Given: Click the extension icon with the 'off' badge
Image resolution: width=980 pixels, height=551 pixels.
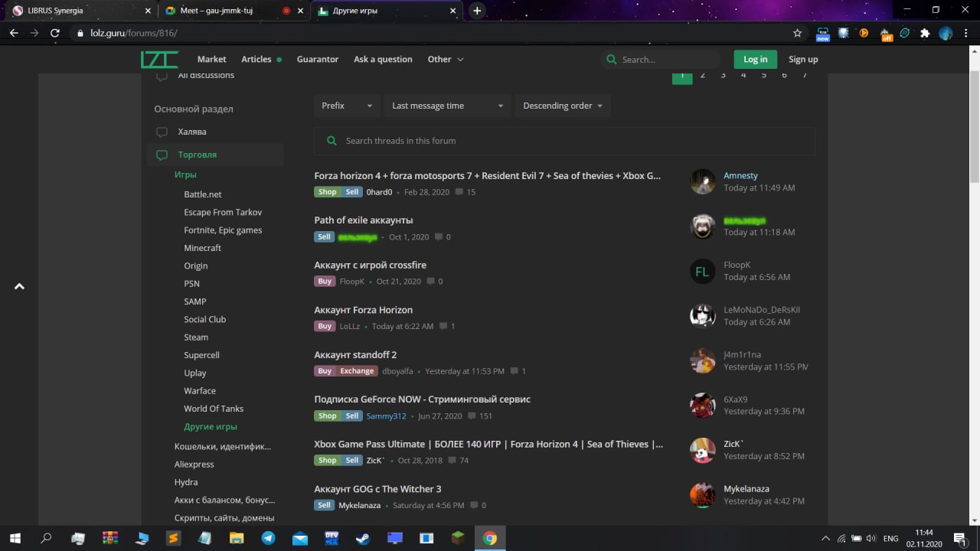Looking at the screenshot, I should pos(885,33).
